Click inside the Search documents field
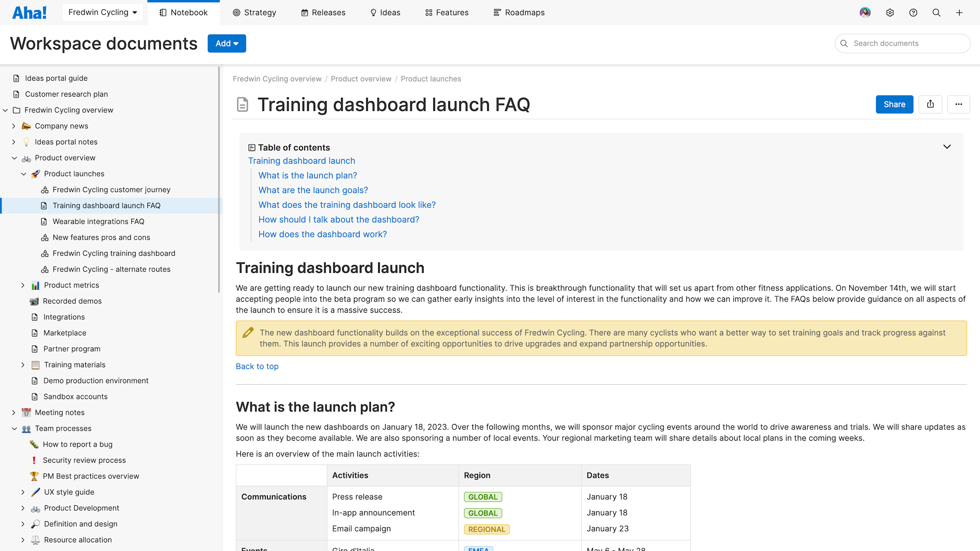 point(902,43)
